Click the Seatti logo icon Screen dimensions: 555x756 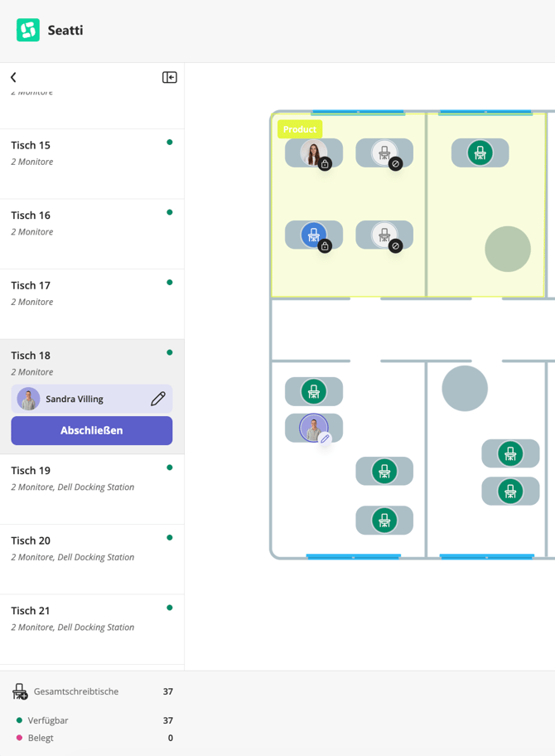(28, 30)
